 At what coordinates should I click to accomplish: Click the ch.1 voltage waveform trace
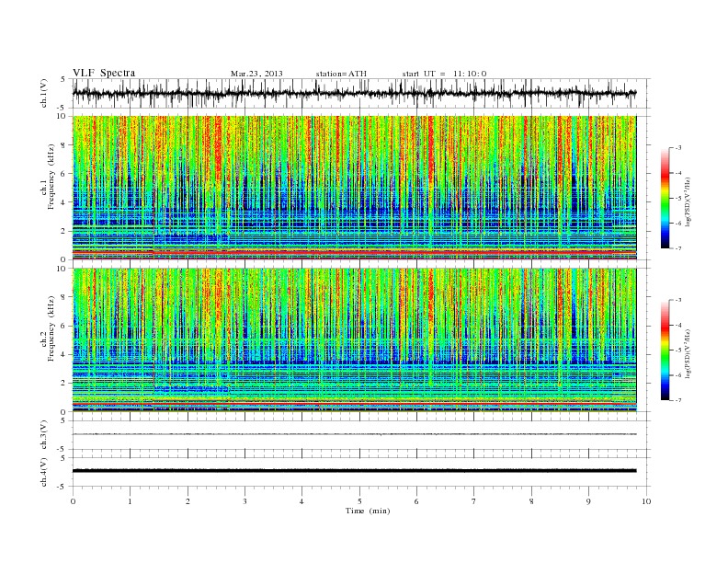[x=354, y=93]
